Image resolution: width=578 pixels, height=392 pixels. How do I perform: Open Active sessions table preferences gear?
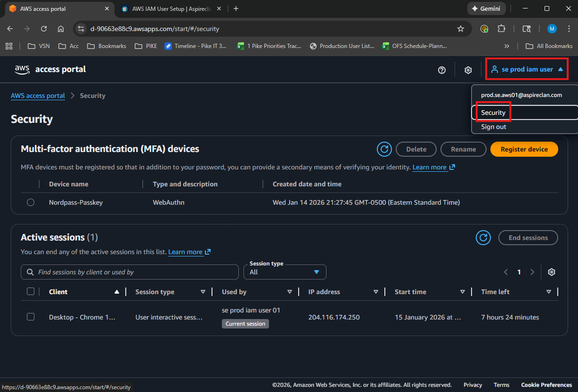(552, 272)
